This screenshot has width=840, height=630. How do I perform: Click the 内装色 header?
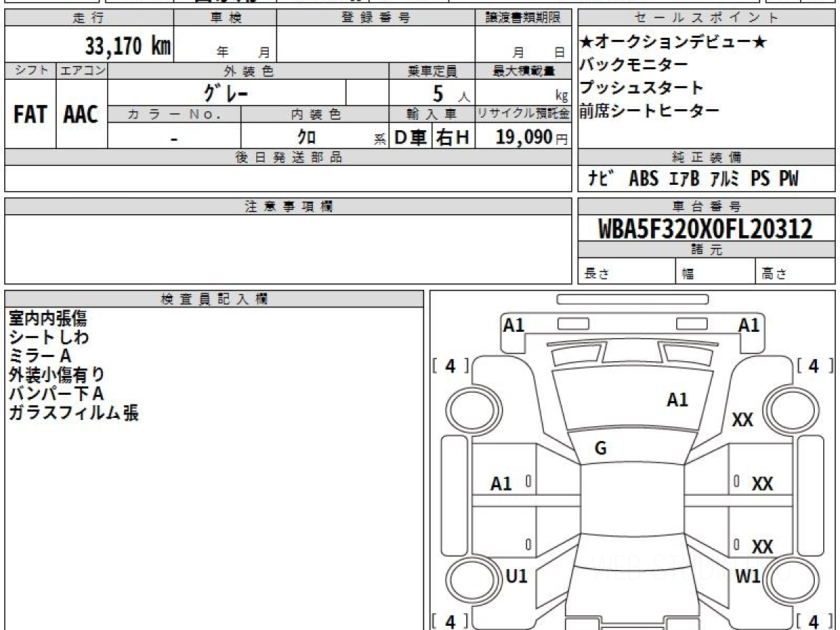(x=315, y=114)
